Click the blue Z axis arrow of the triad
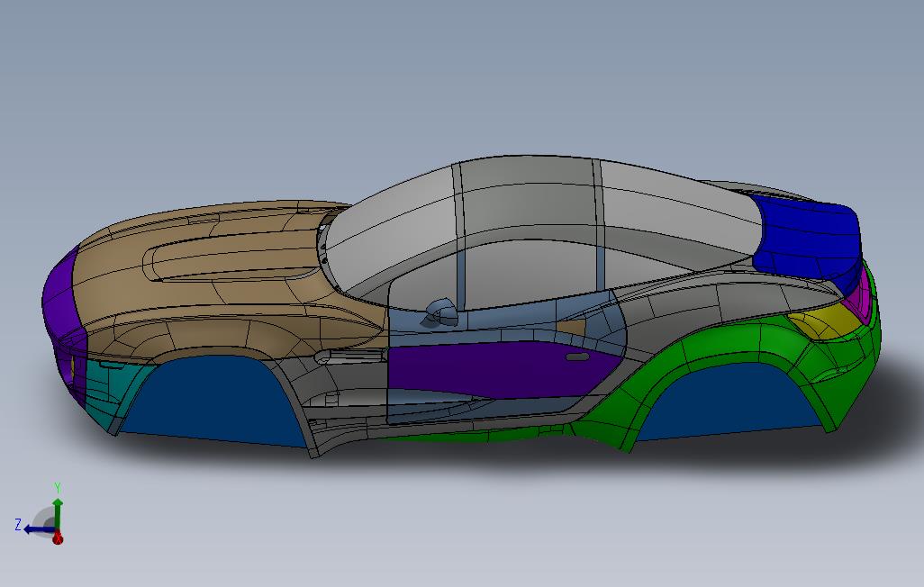 [x=38, y=528]
